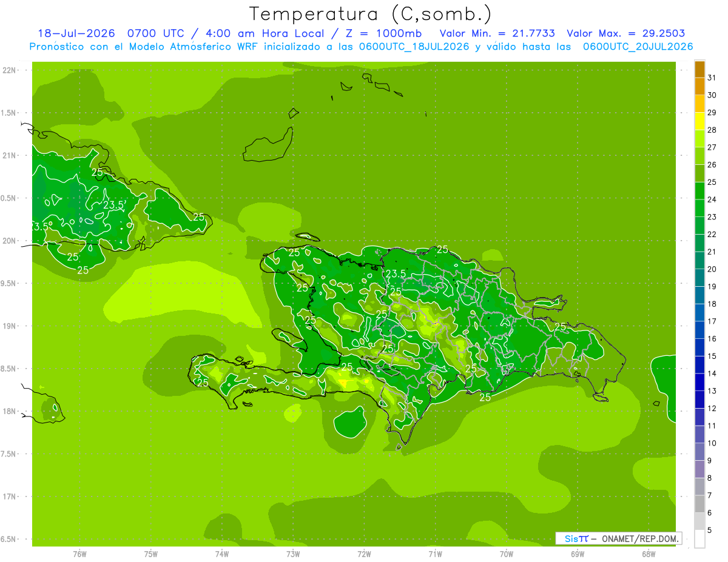Viewport: 728px width, 562px height.
Task: Select the "7.5N" latitude tick label
Action: [x=10, y=454]
